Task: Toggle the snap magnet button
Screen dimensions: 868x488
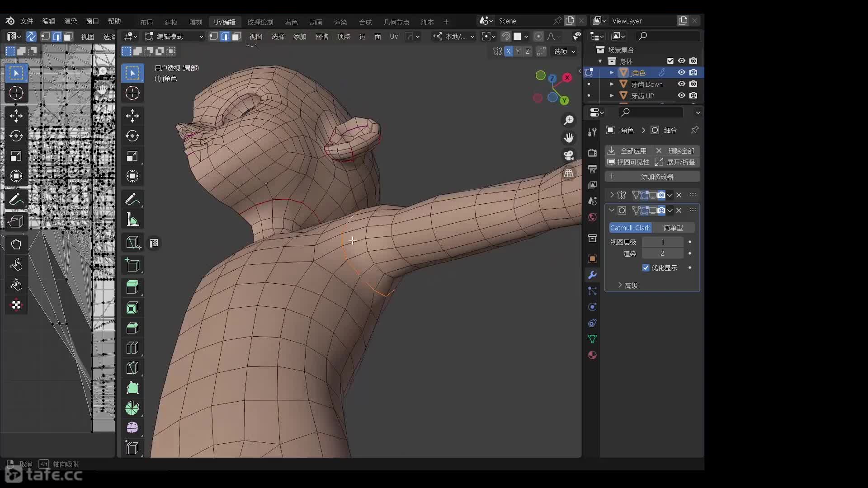Action: [506, 37]
